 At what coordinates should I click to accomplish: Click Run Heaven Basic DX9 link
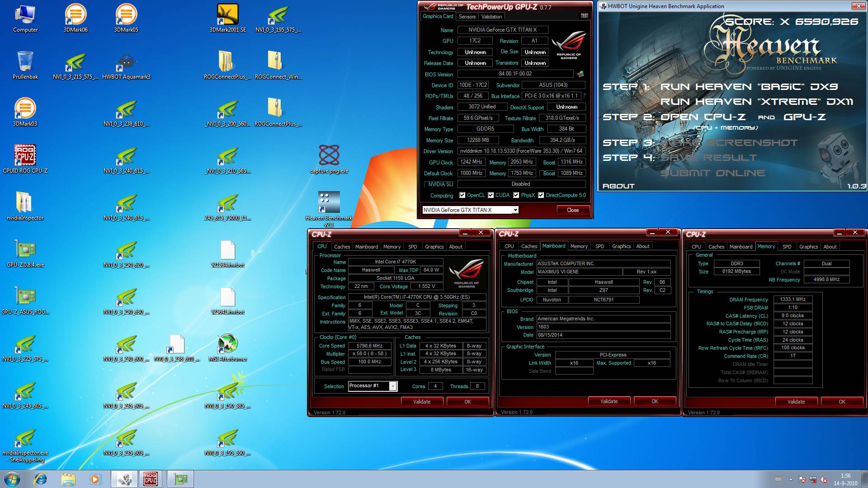[x=749, y=87]
